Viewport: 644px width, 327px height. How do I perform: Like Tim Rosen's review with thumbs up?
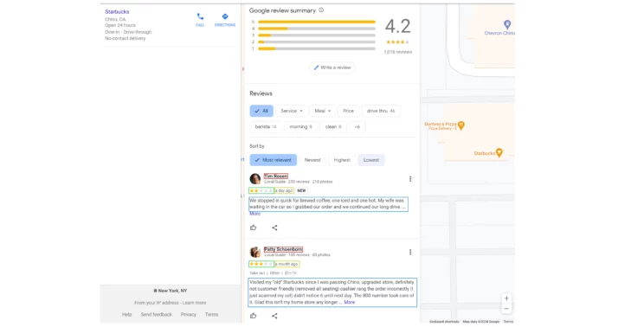[254, 228]
